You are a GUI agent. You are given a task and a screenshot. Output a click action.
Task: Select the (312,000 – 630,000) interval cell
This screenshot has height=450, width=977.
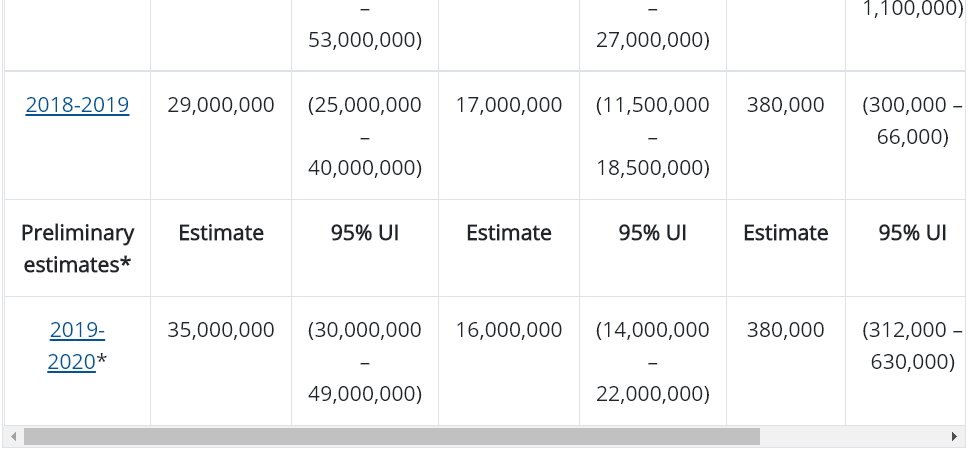point(912,346)
